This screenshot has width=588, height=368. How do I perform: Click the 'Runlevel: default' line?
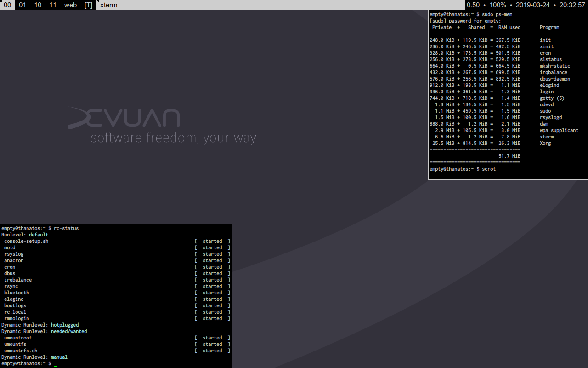(x=25, y=235)
